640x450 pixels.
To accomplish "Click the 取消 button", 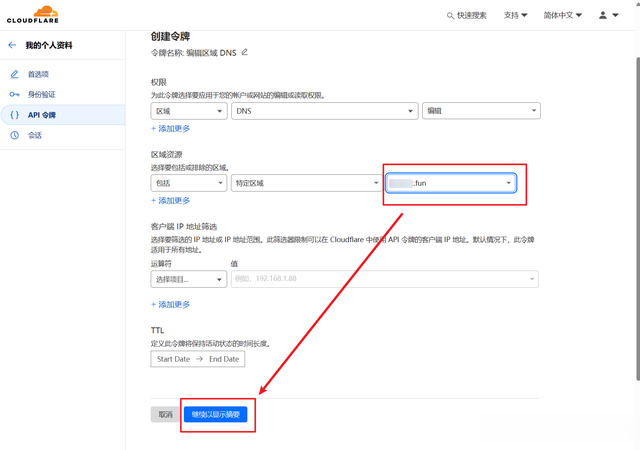I will tap(165, 414).
